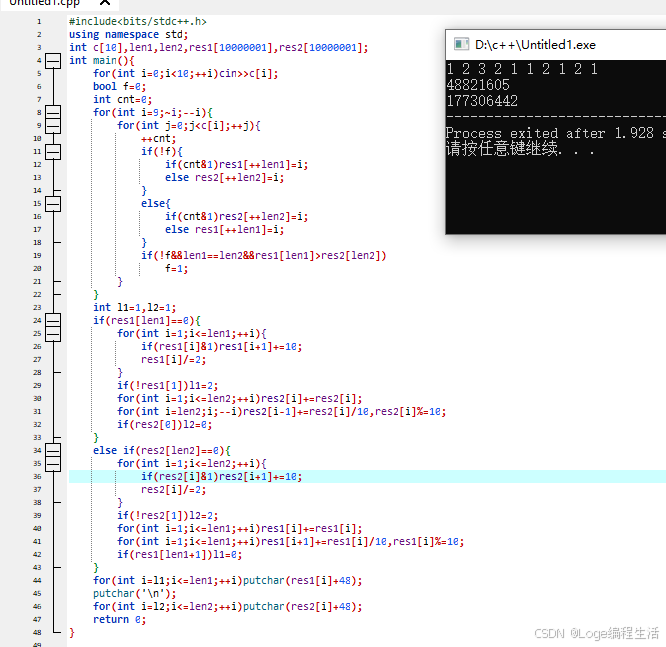This screenshot has width=666, height=647.
Task: Collapse the fold marker on line 9 inner loop
Action: click(53, 126)
